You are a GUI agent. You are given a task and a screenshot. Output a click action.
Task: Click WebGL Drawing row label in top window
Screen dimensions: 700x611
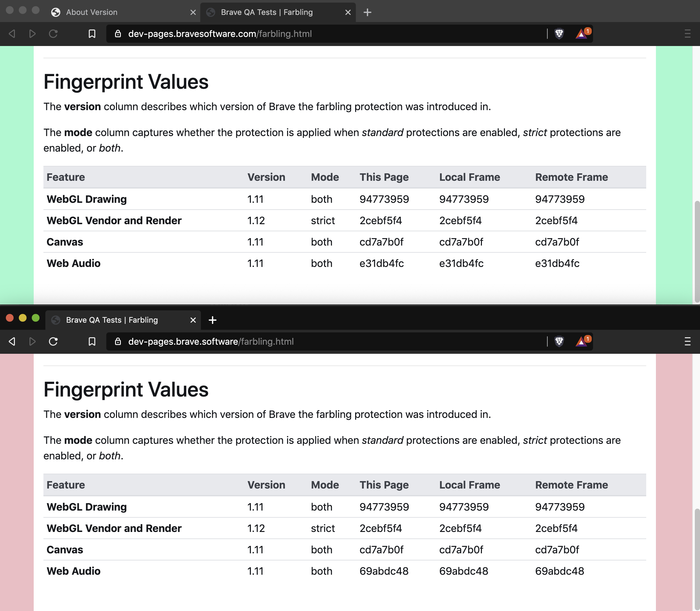pos(87,199)
